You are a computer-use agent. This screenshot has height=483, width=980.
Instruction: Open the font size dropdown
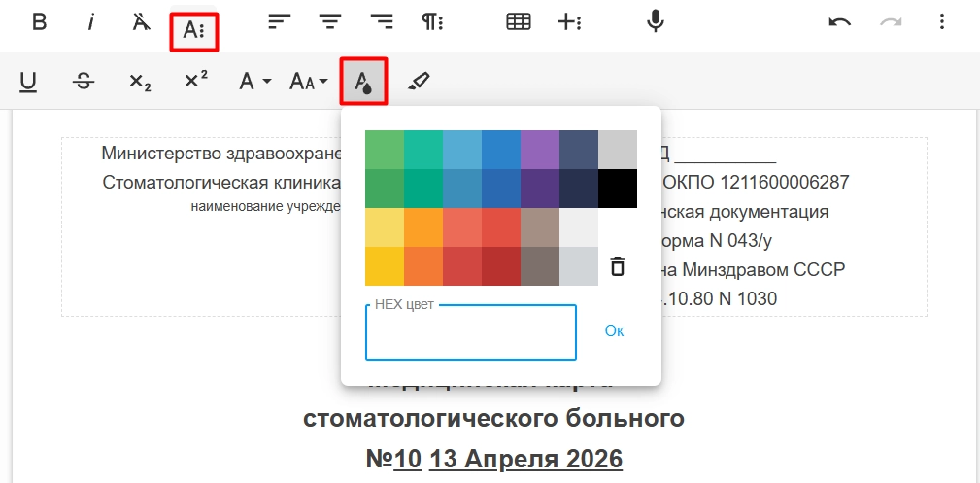point(309,82)
